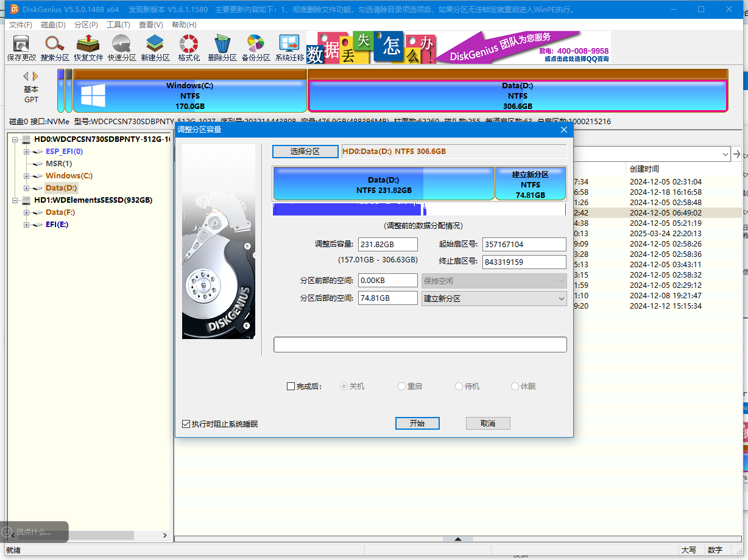Click the 创建时间 column header

point(644,169)
